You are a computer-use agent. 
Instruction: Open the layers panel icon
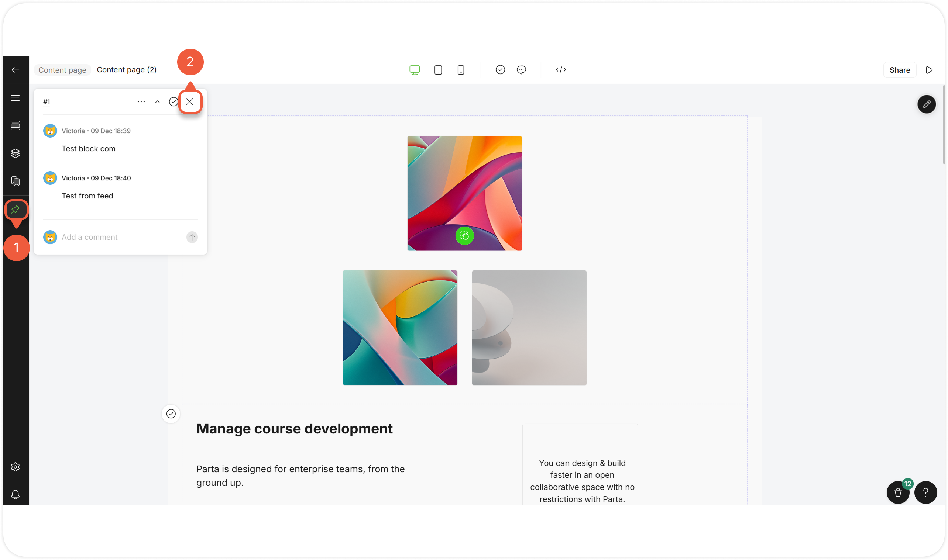pyautogui.click(x=15, y=153)
